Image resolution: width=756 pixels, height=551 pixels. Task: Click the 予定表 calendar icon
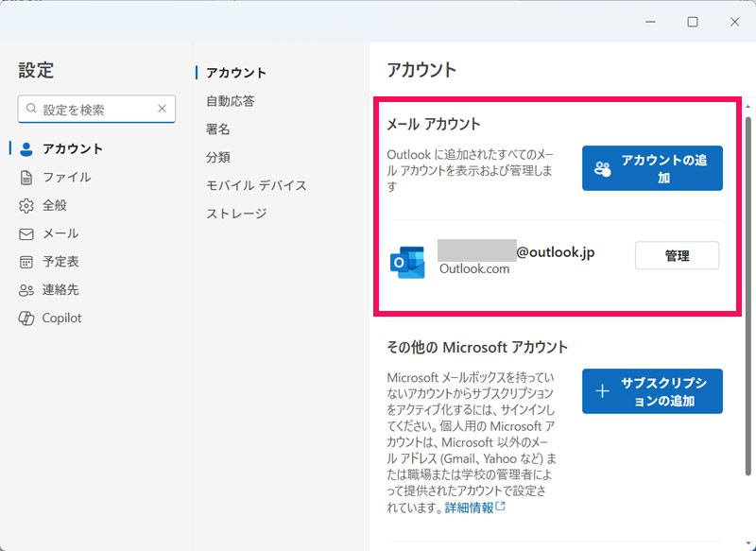[x=26, y=262]
